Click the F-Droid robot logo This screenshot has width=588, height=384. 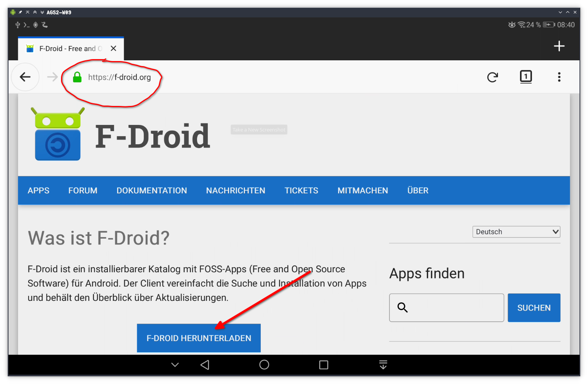(x=58, y=134)
